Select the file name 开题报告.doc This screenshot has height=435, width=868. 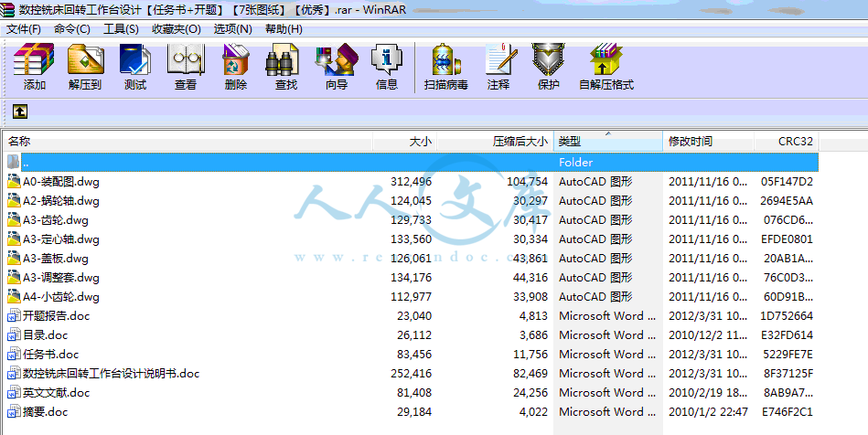tap(56, 316)
